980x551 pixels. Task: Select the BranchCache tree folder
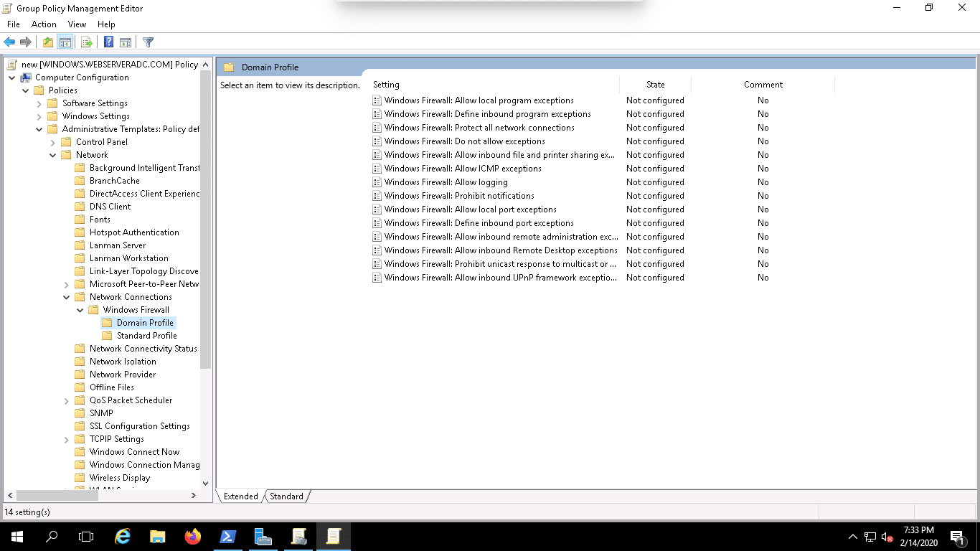(x=115, y=181)
